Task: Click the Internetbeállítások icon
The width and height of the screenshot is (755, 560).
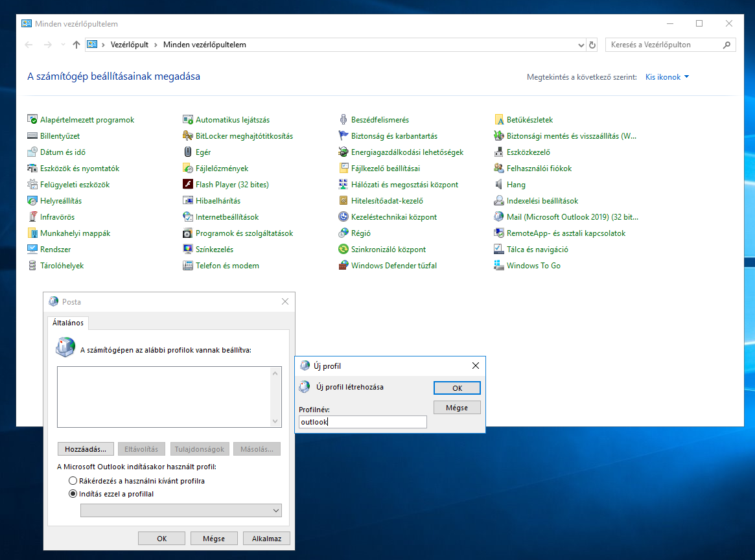Action: pyautogui.click(x=188, y=217)
